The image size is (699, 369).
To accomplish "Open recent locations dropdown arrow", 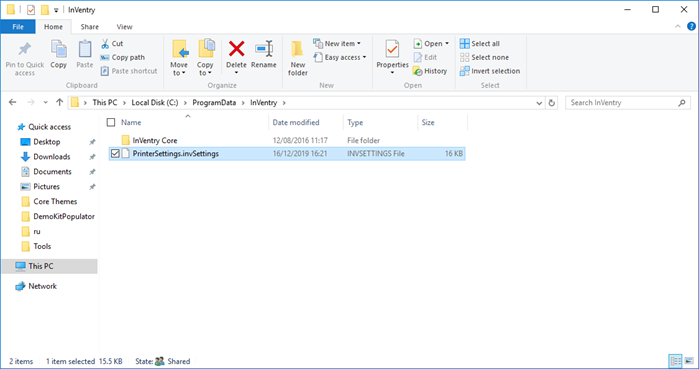I will coord(45,102).
